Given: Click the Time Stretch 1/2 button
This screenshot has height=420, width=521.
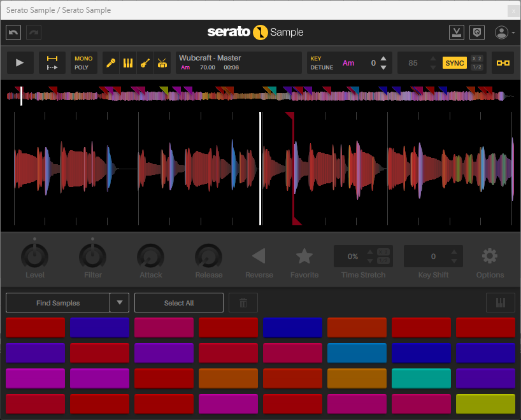Looking at the screenshot, I should [383, 261].
